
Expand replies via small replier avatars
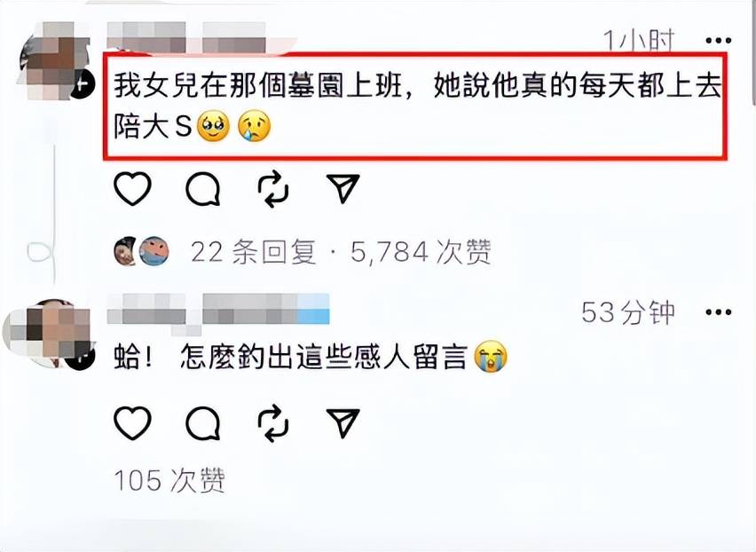click(141, 251)
